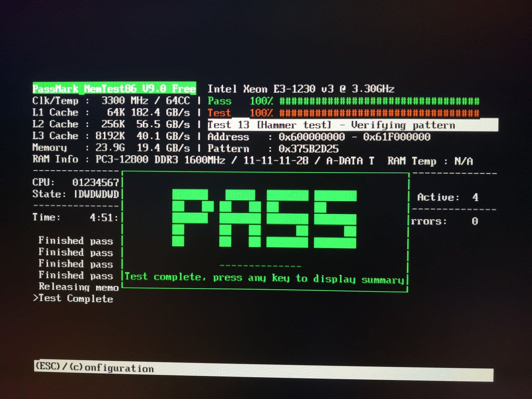This screenshot has height=399, width=532.
Task: Click the >Test Complete log line
Action: point(73,298)
